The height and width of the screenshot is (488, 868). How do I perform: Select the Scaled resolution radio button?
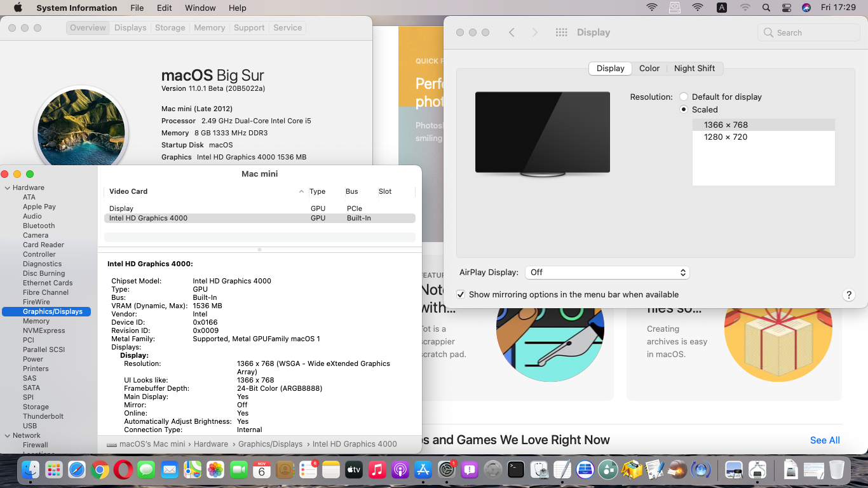[x=684, y=109]
